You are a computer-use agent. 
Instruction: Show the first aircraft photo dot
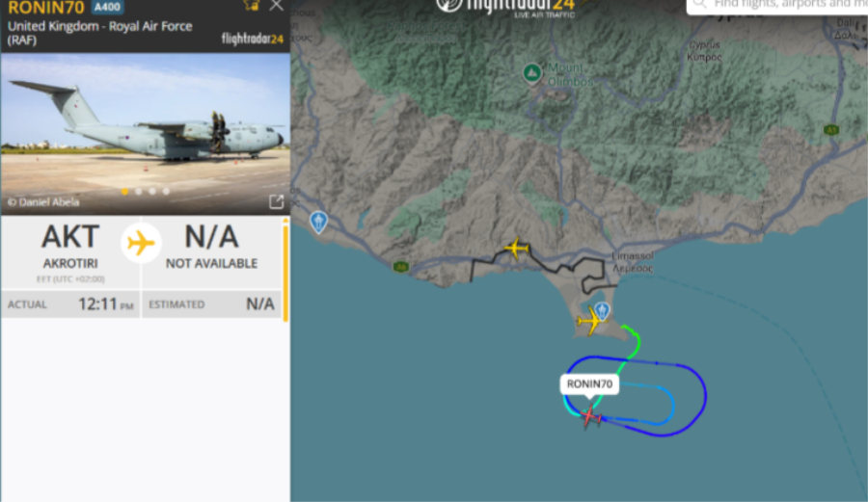point(125,192)
